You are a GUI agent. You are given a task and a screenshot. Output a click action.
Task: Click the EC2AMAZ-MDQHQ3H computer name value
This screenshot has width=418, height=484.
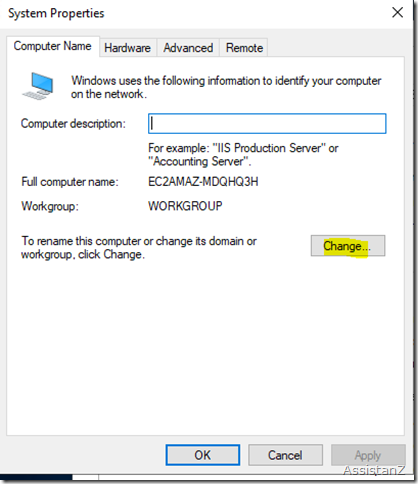203,182
